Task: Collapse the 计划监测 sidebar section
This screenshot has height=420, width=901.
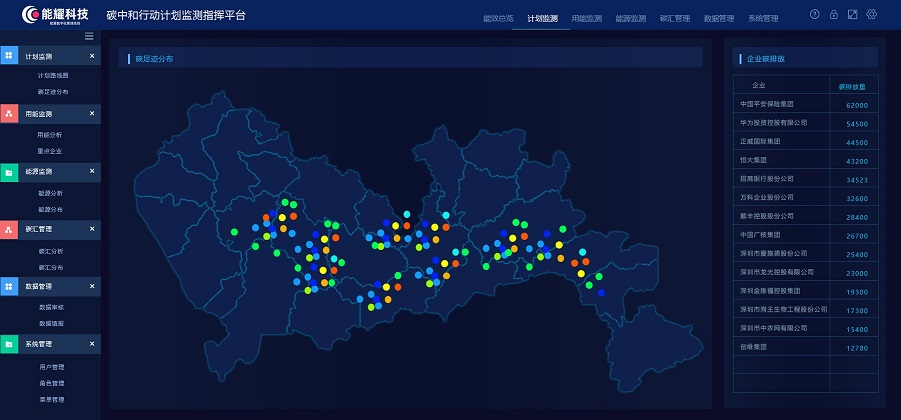Action: tap(92, 57)
